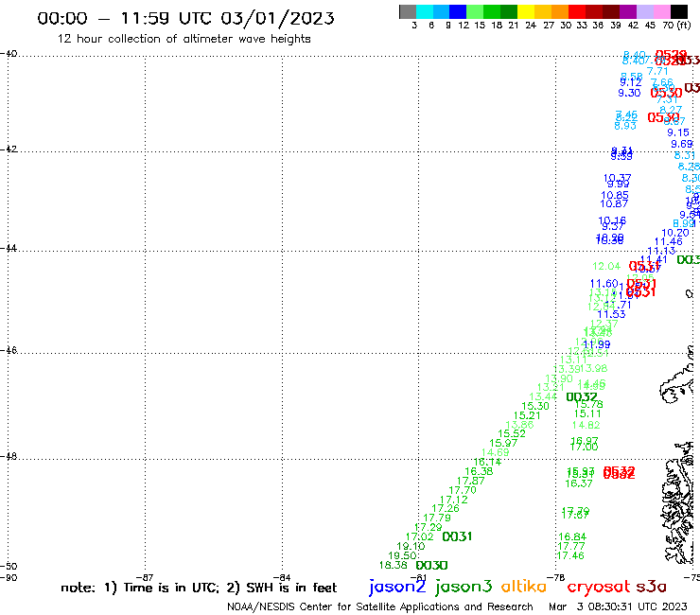
Task: Click the wave height value 9.15
Action: click(678, 132)
